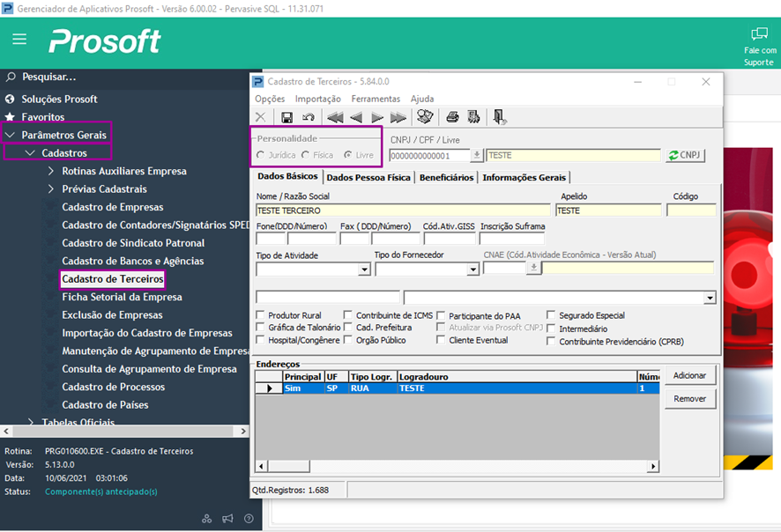Click the Exit door icon in toolbar

500,117
